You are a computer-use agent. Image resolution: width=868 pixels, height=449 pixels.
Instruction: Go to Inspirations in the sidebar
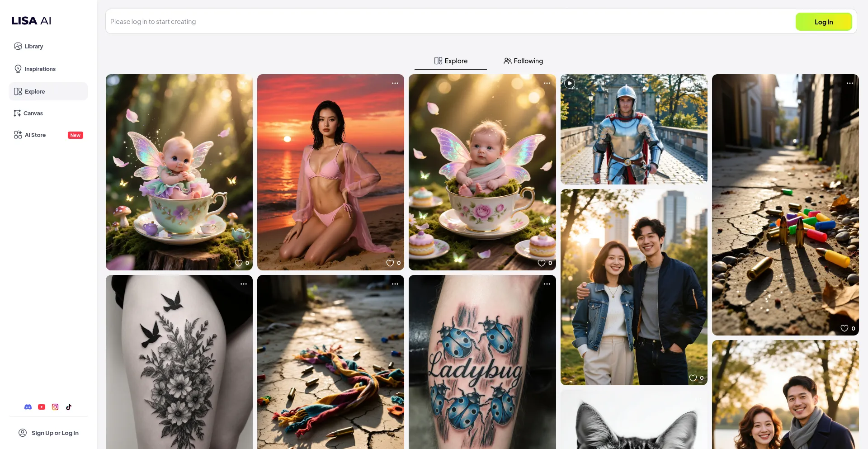click(40, 69)
